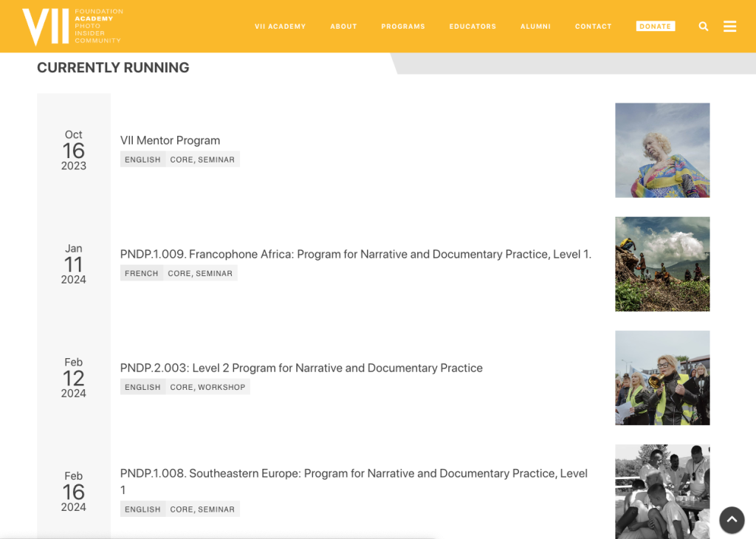Open PNDP.2.003 Level 2 program link

[x=301, y=368]
